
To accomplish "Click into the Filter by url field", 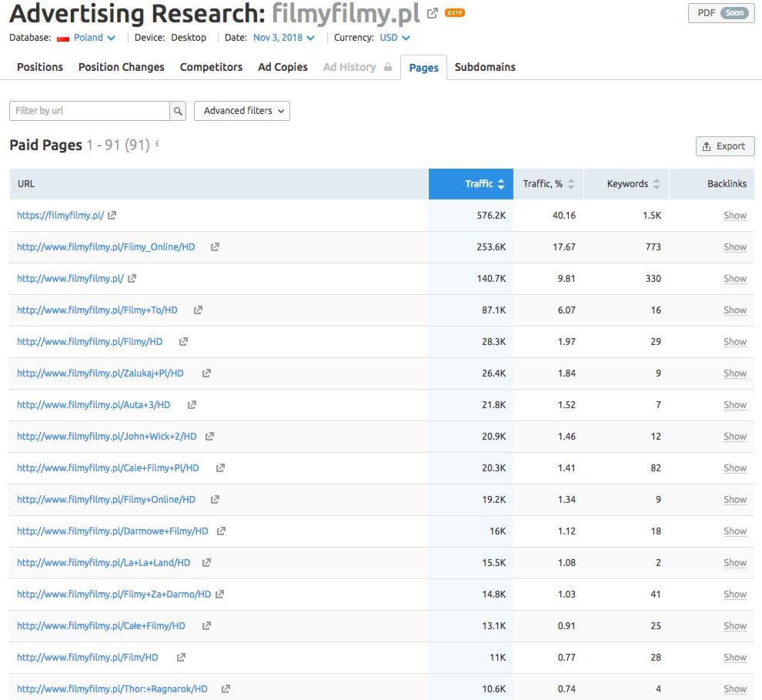I will pyautogui.click(x=89, y=111).
